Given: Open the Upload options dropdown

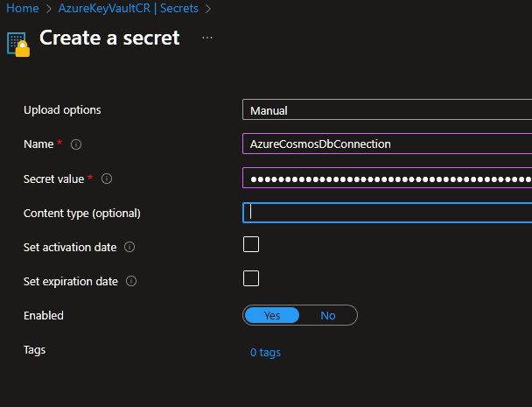Looking at the screenshot, I should point(387,110).
